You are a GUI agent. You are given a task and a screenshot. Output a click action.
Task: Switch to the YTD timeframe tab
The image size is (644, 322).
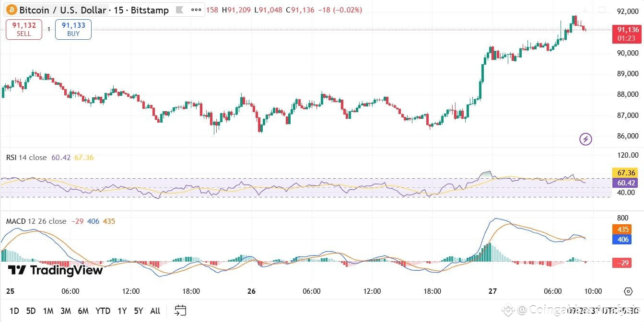point(103,311)
